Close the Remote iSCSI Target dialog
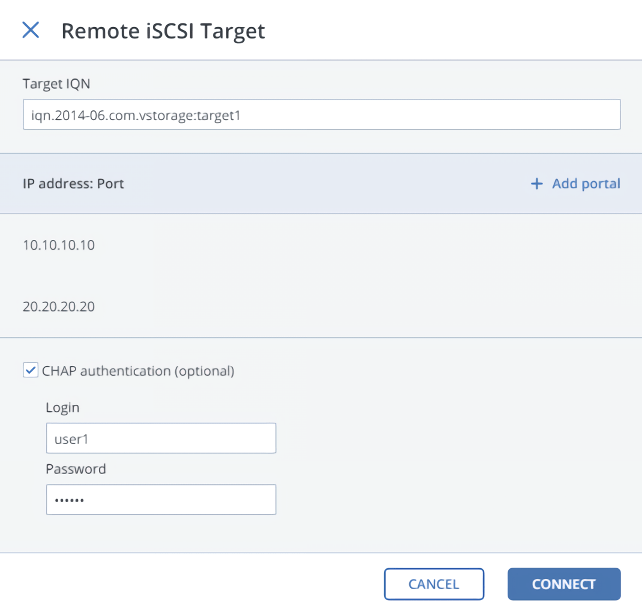 coord(31,30)
